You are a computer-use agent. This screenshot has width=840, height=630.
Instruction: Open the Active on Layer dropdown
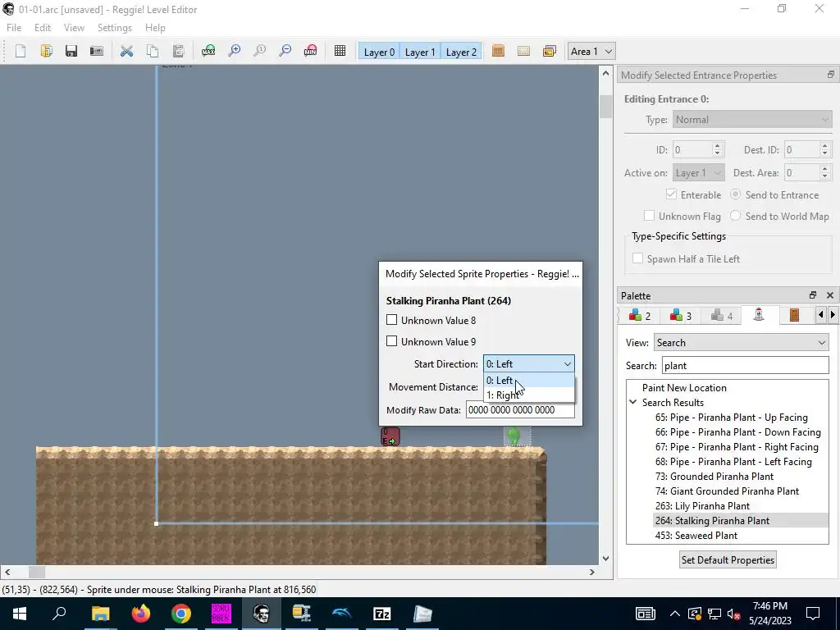point(699,172)
